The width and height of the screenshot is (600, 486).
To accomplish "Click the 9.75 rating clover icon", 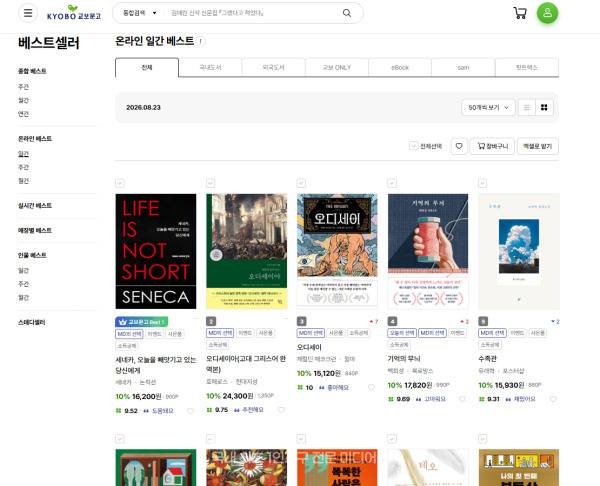I will [x=209, y=410].
